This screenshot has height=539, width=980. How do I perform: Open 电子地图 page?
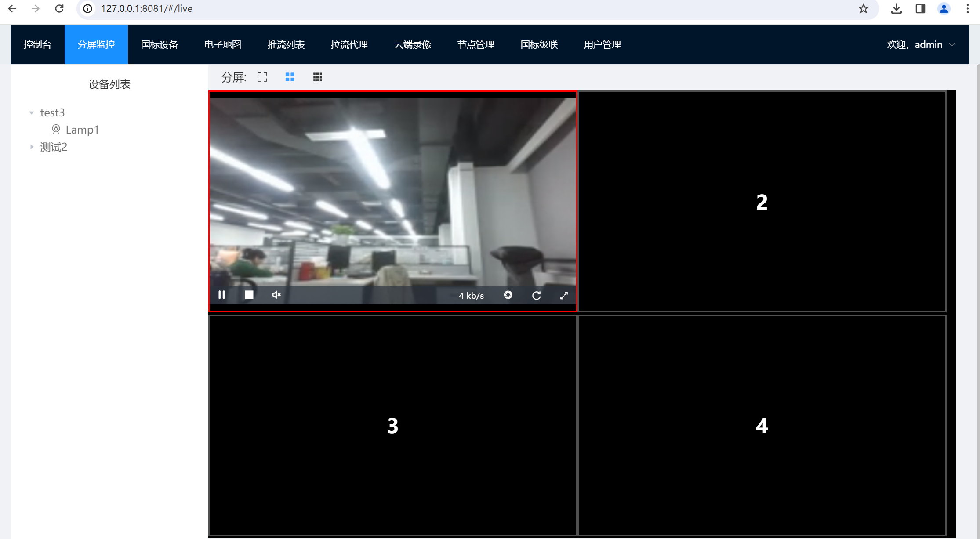pos(222,44)
